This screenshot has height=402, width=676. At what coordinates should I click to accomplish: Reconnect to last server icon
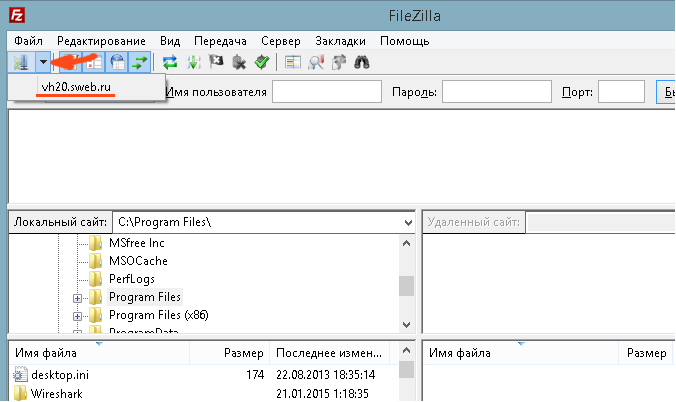point(262,63)
